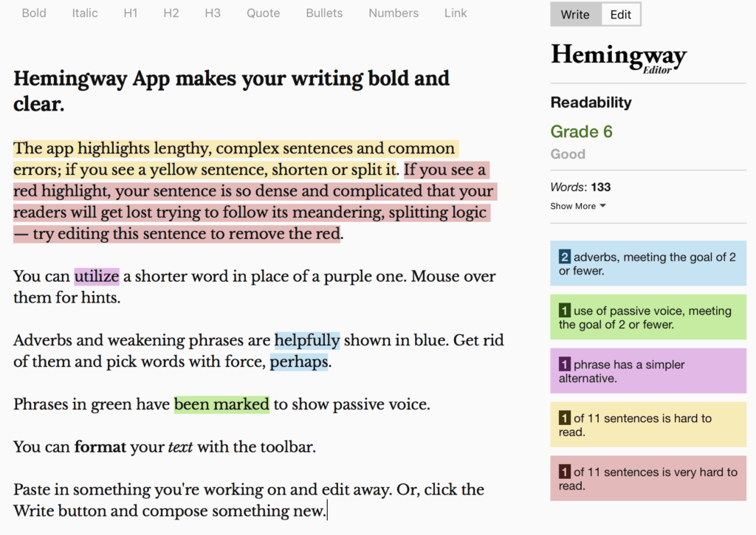Click the document heading text

click(231, 91)
